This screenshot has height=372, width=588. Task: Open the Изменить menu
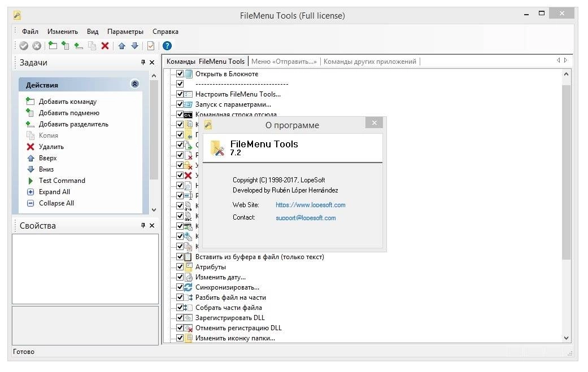[63, 32]
